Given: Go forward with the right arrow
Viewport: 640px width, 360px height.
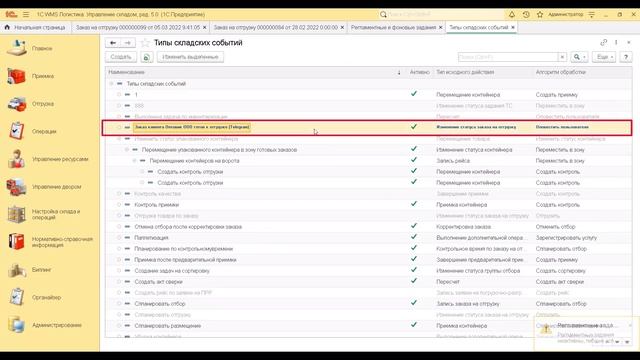Looking at the screenshot, I should click(127, 43).
